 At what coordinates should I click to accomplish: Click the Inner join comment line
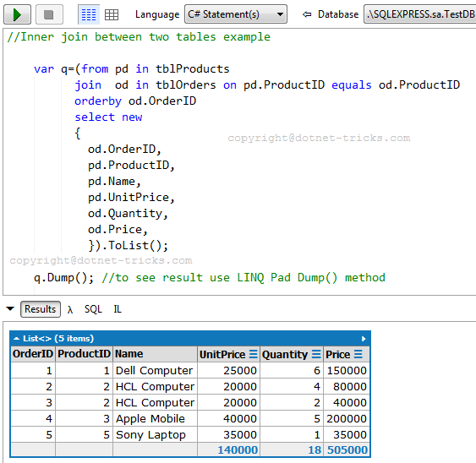click(139, 37)
